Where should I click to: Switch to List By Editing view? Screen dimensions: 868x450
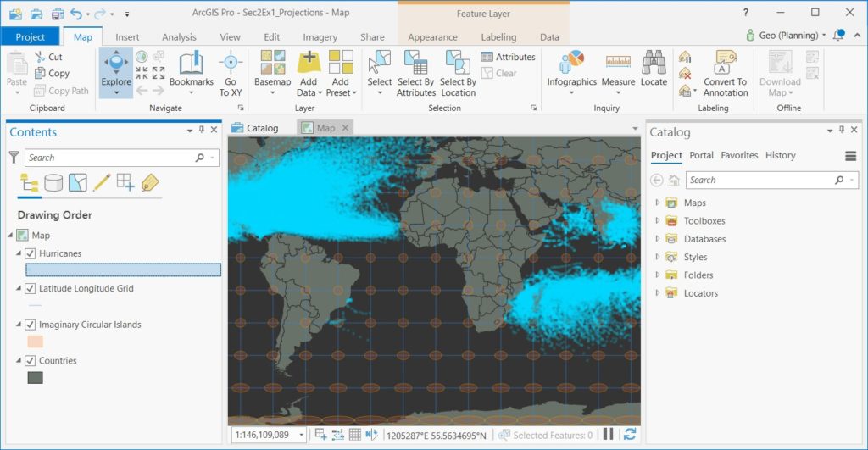[x=102, y=183]
